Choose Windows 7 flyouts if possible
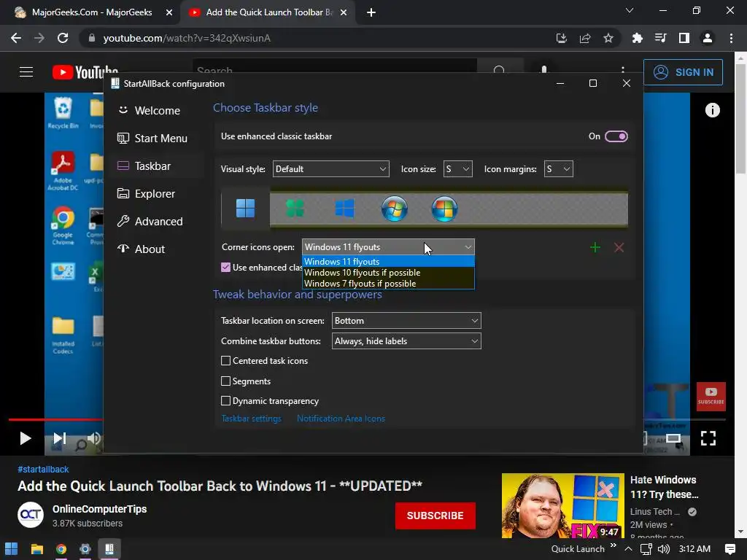The height and width of the screenshot is (560, 747). 388,284
